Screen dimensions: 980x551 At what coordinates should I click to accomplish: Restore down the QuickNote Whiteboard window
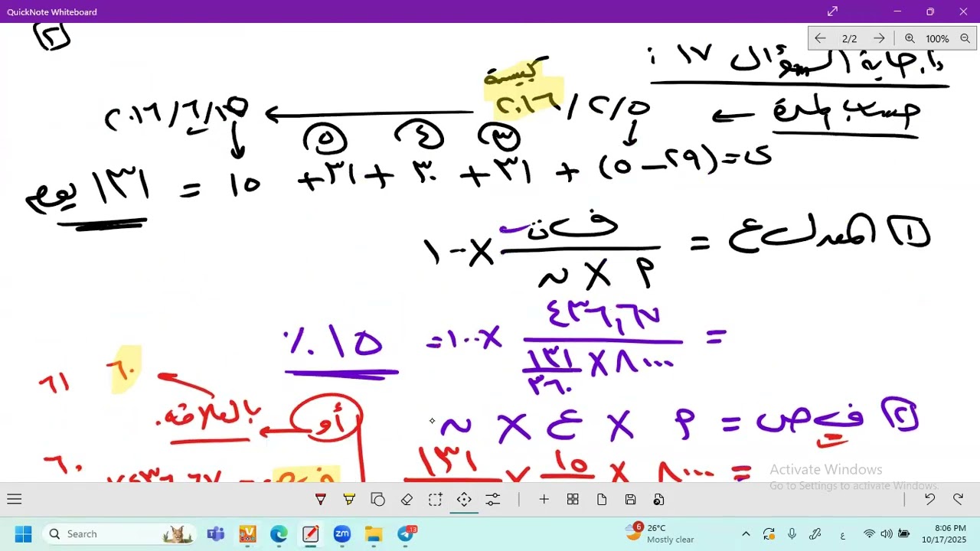930,11
